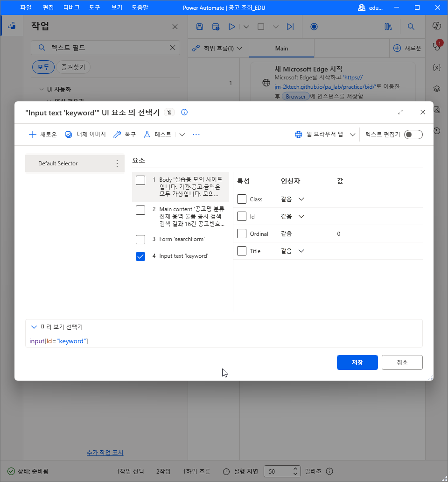Click the Stop flow square icon
Image resolution: width=448 pixels, height=482 pixels.
(261, 27)
